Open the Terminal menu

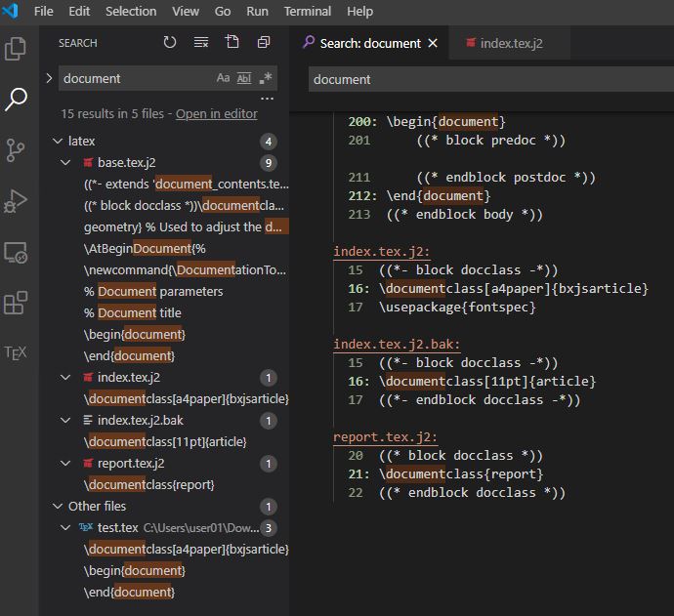(308, 11)
